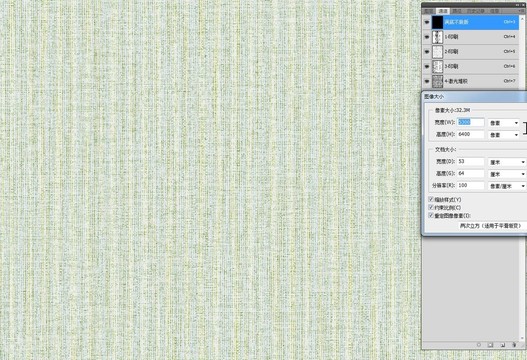This screenshot has width=527, height=360.
Task: Select the 1-印刷 channel thumbnail
Action: [437, 37]
